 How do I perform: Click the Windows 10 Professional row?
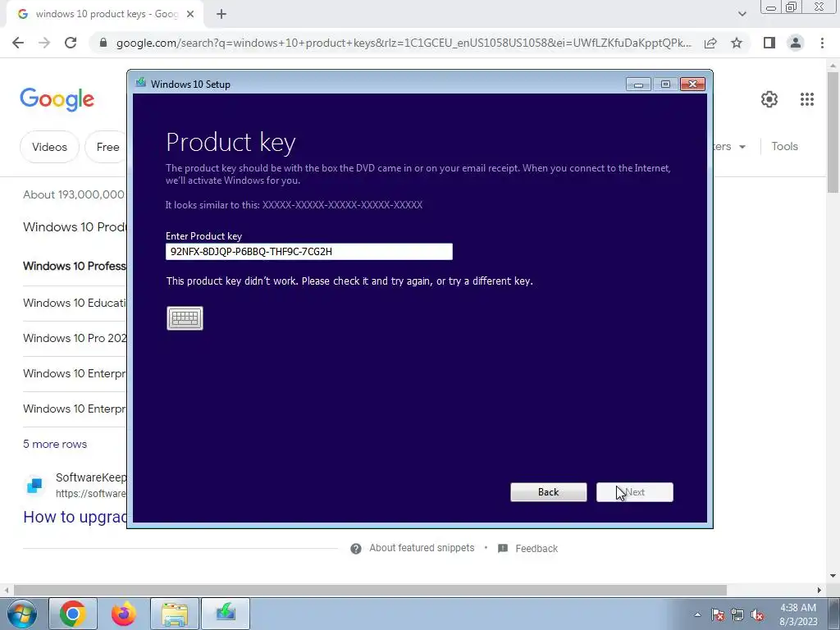coord(75,266)
